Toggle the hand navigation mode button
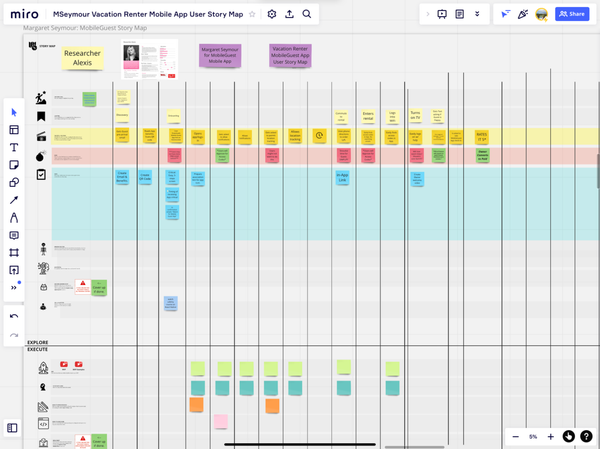The width and height of the screenshot is (600, 449). point(568,437)
